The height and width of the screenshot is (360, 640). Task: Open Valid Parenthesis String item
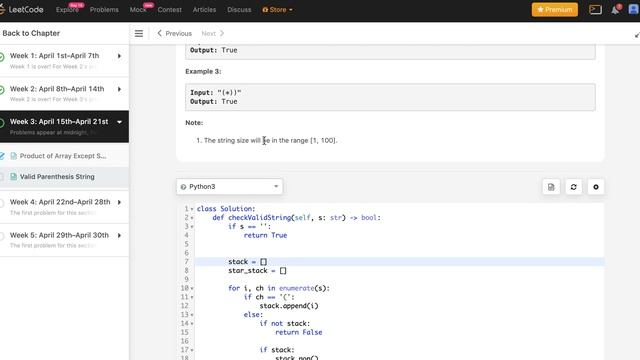57,177
